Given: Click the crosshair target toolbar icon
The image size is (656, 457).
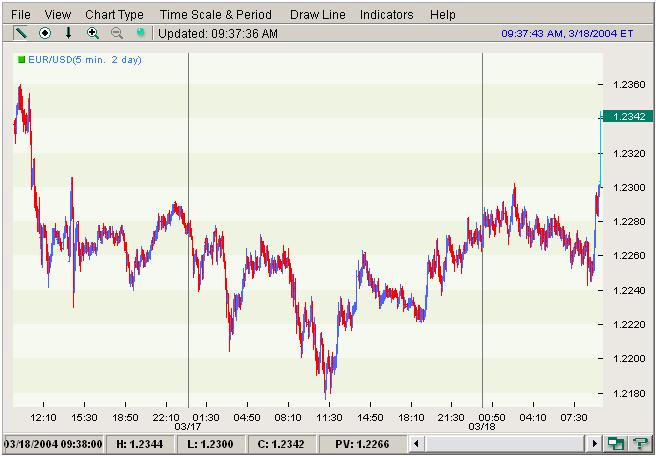Looking at the screenshot, I should pyautogui.click(x=45, y=33).
